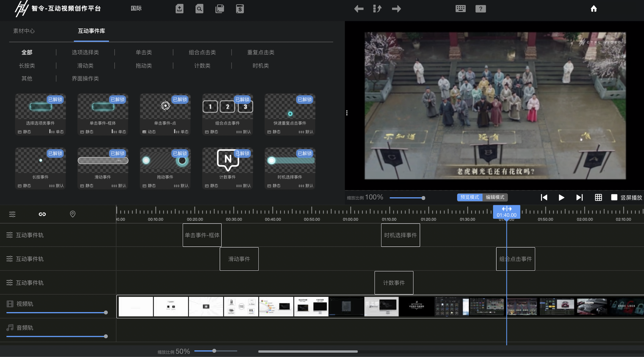Viewport: 644px width, 357px height.
Task: Click settings icon of first 互动事件轨
Action: click(10, 235)
